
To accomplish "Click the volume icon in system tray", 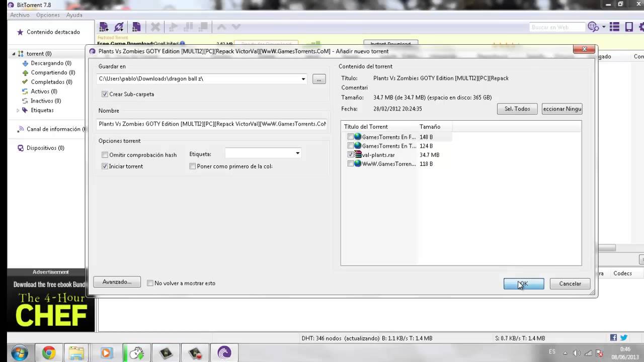I will coord(577,353).
